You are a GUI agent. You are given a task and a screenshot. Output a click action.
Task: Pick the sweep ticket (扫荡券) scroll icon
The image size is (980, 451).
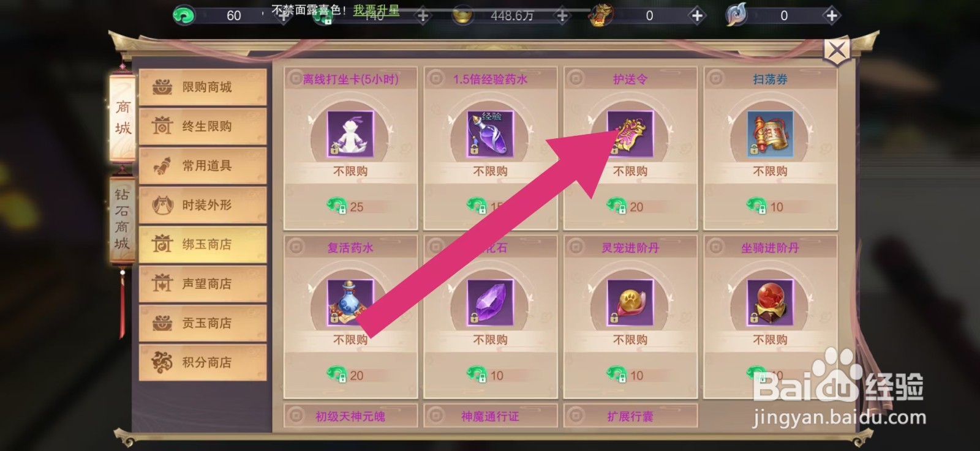(770, 133)
